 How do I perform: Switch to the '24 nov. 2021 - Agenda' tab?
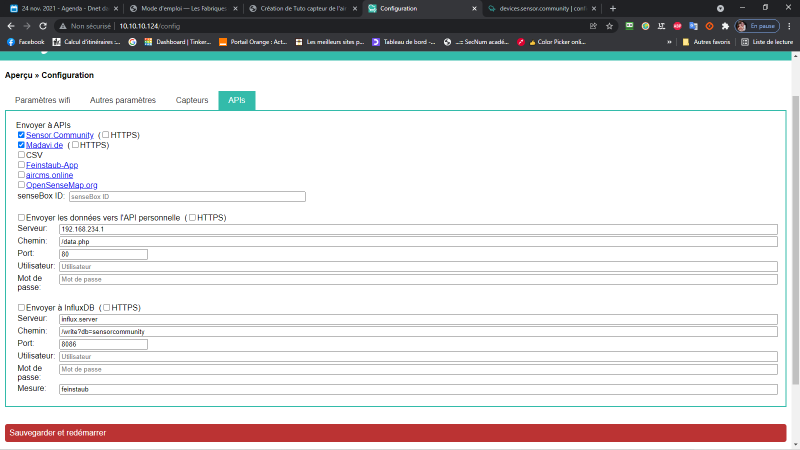coord(64,8)
